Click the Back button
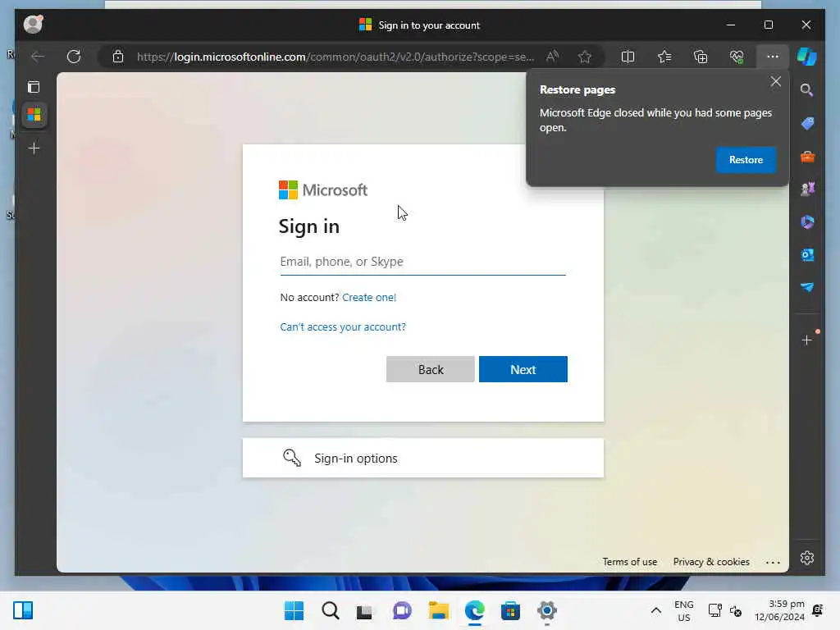This screenshot has width=840, height=630. (x=430, y=369)
